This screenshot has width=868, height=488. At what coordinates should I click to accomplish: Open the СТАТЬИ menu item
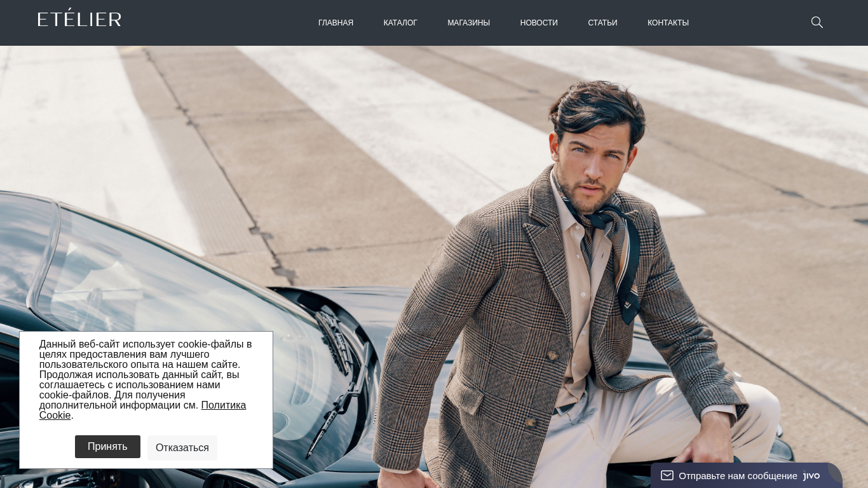[602, 23]
